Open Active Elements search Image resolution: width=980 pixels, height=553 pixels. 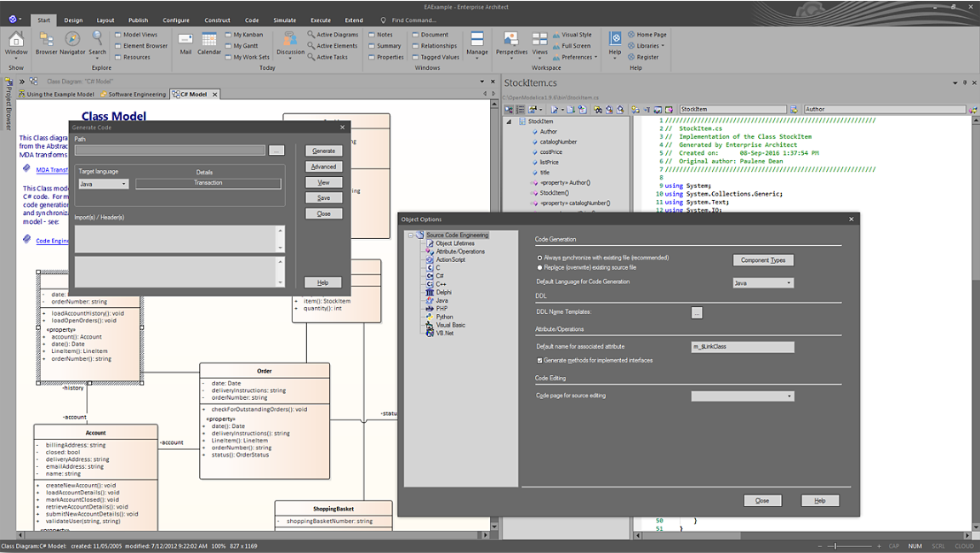pyautogui.click(x=333, y=46)
